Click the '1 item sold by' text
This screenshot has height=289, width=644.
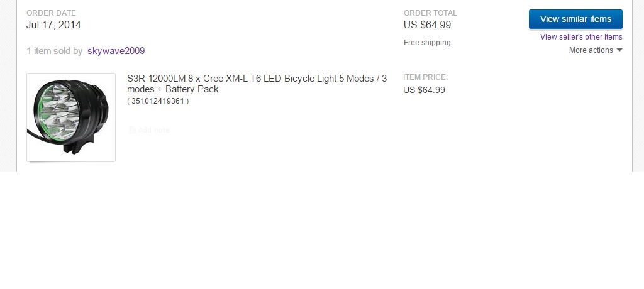pyautogui.click(x=54, y=51)
